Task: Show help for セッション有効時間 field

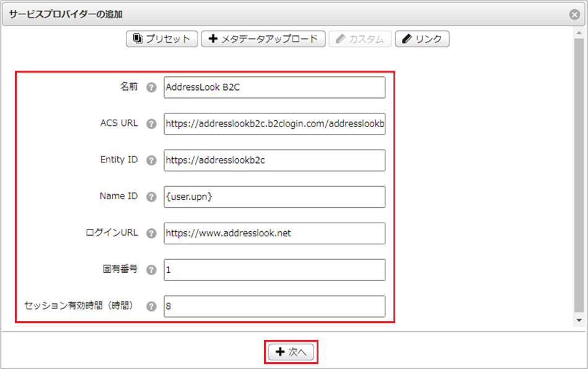Action: click(151, 306)
